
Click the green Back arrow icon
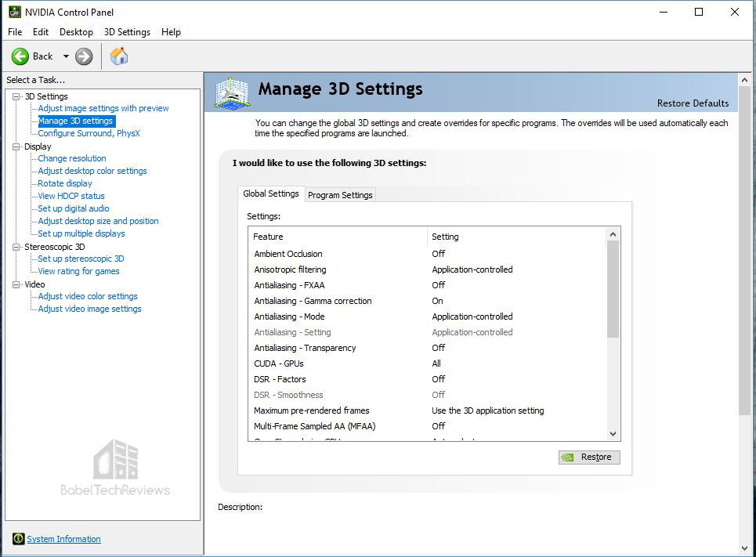tap(20, 56)
